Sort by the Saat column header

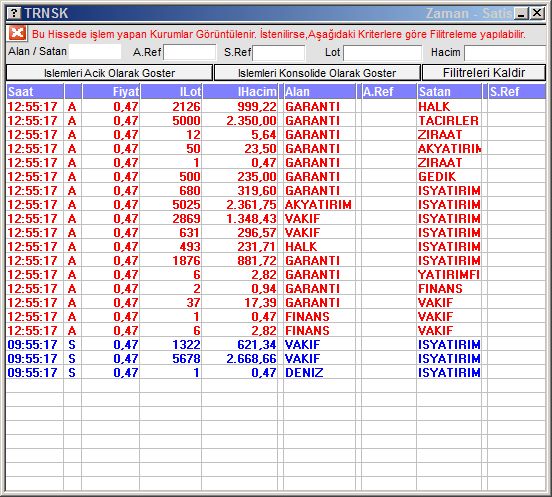[35, 92]
